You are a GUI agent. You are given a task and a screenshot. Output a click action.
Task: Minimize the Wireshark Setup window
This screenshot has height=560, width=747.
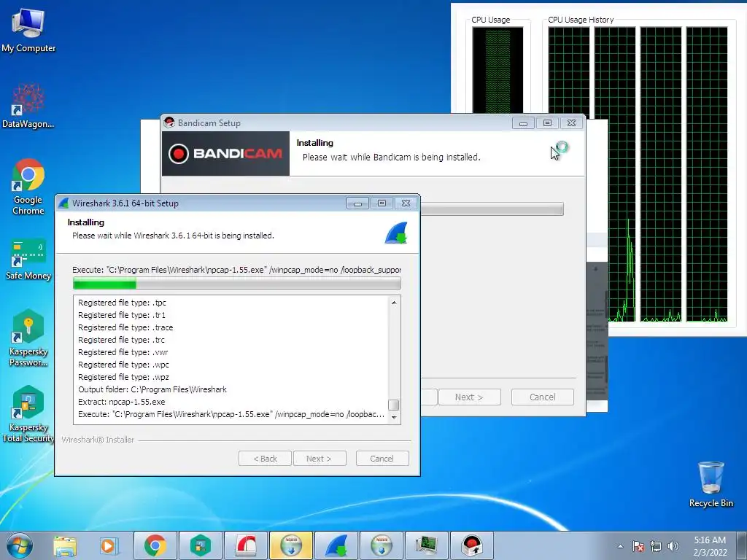(x=357, y=203)
